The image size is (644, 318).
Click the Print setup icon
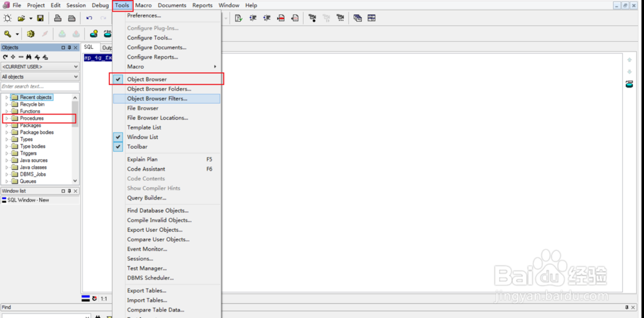click(71, 18)
